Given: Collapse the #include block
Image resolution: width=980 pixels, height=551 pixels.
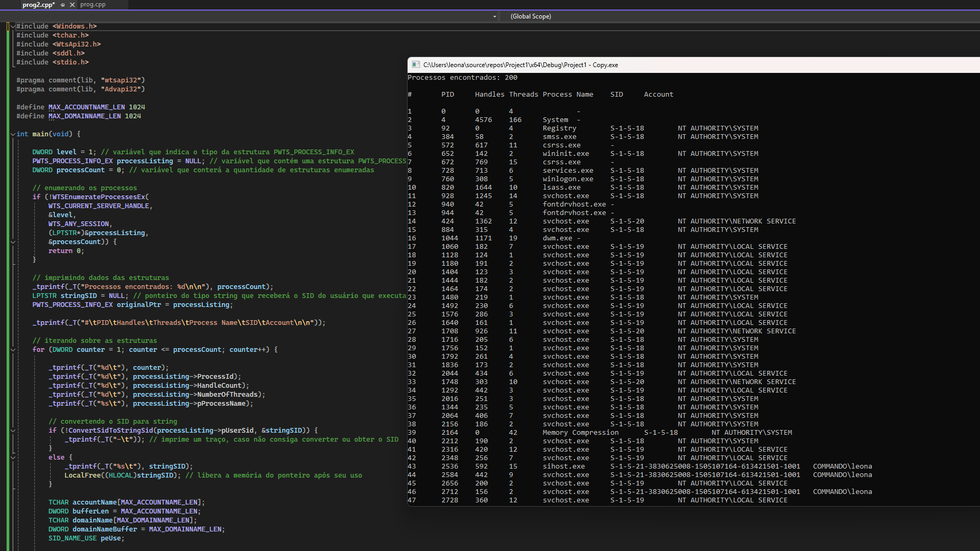Looking at the screenshot, I should pyautogui.click(x=13, y=26).
